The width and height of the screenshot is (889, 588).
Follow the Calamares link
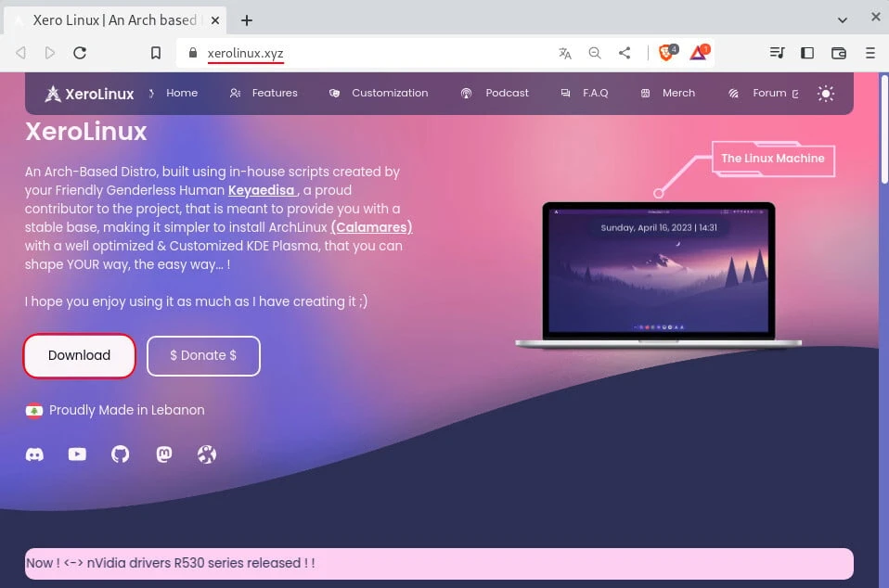pos(371,227)
